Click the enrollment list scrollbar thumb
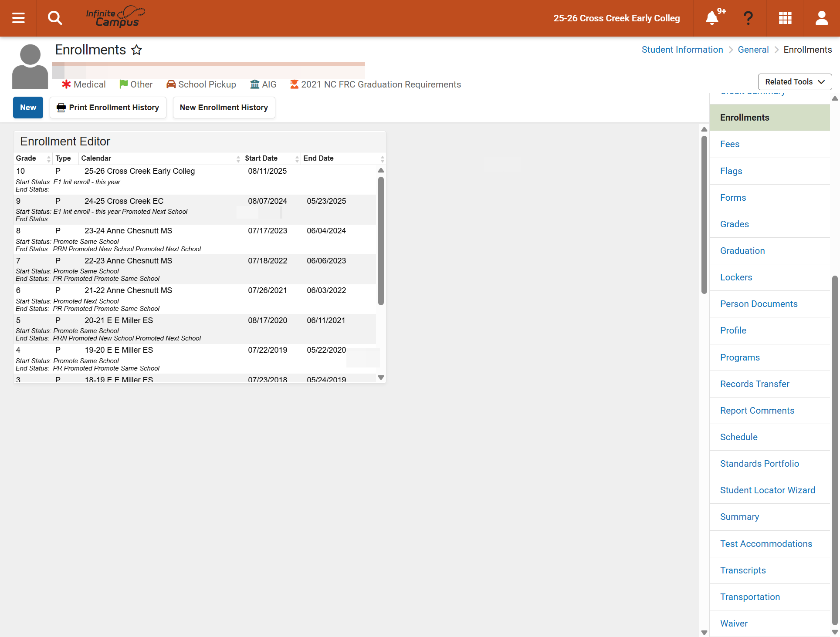Screen dimensions: 840x637 coord(381,241)
